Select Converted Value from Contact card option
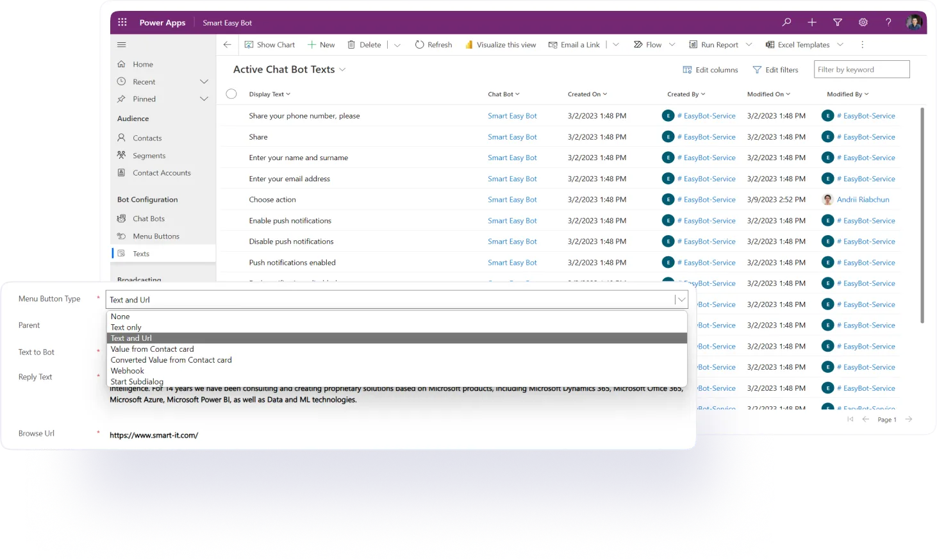Screen dimensions: 937x560 (x=397, y=360)
